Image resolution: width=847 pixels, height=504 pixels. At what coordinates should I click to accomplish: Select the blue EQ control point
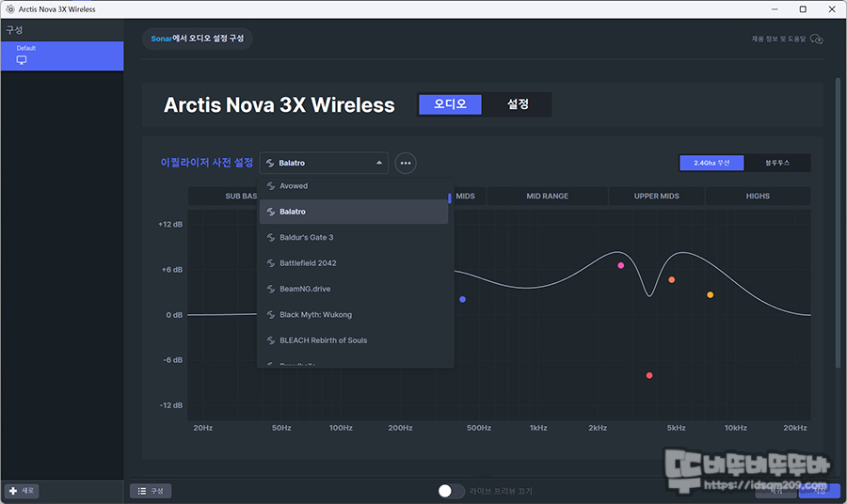(x=462, y=300)
